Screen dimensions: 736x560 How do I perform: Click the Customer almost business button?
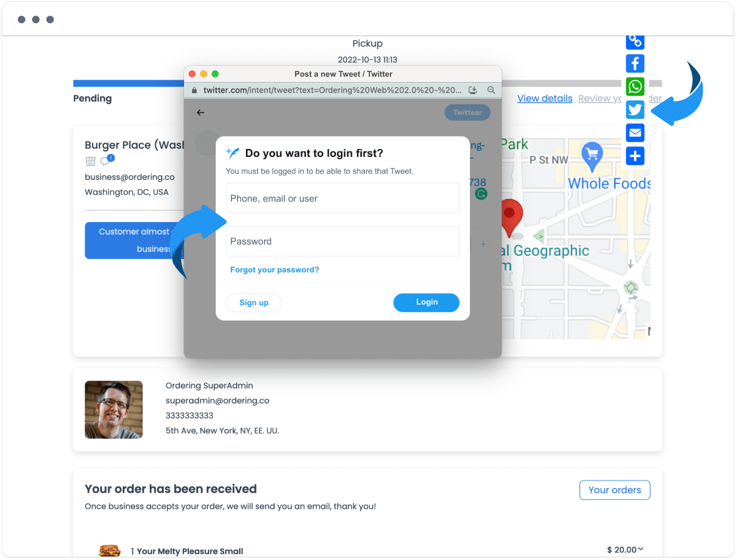point(134,240)
